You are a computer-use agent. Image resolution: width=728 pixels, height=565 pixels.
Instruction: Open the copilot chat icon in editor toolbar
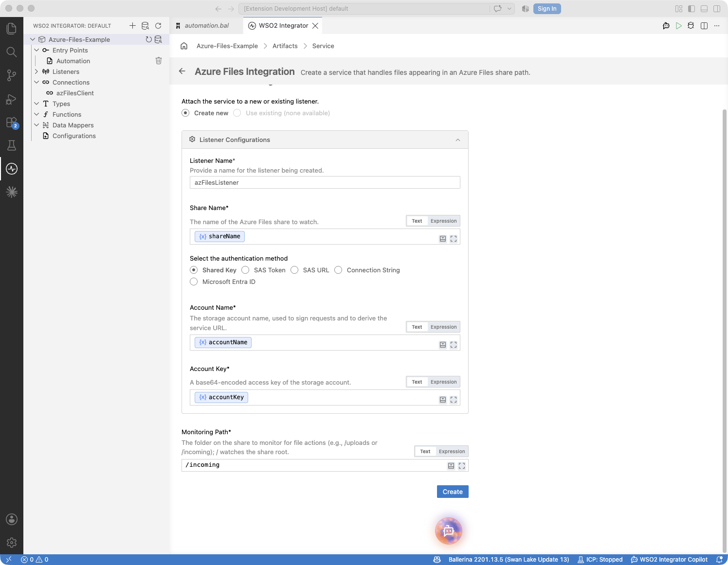(666, 26)
